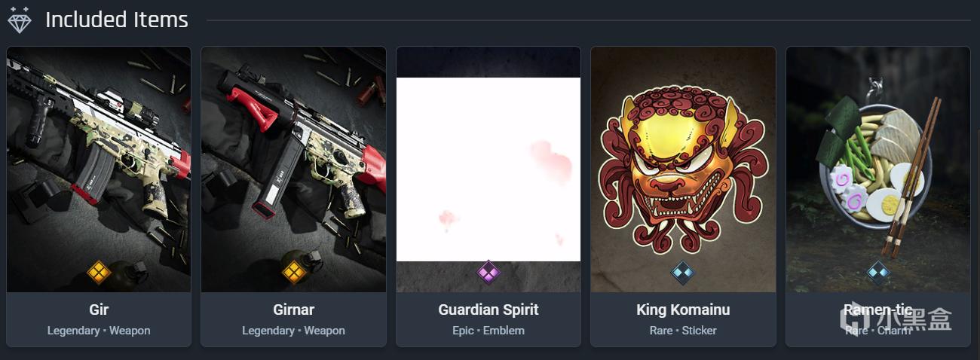Click the blue Rare badge on Ramen-tic charm

(x=877, y=272)
